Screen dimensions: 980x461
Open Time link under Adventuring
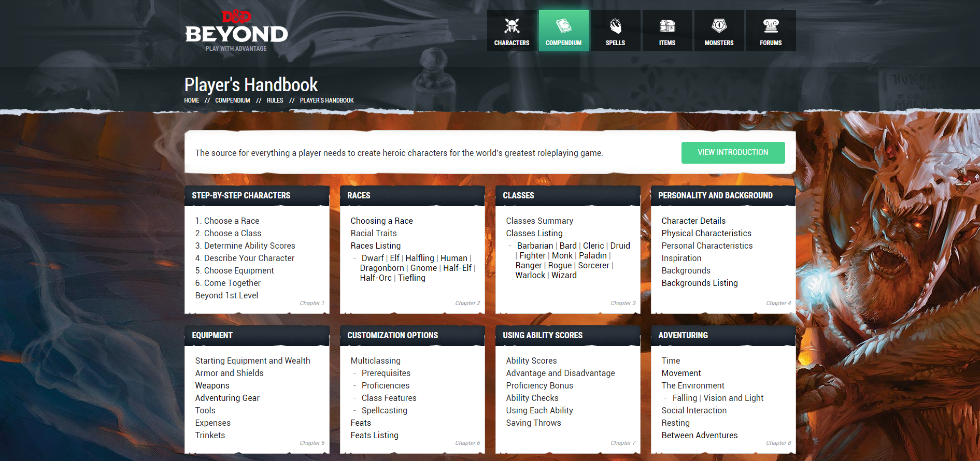coord(671,361)
